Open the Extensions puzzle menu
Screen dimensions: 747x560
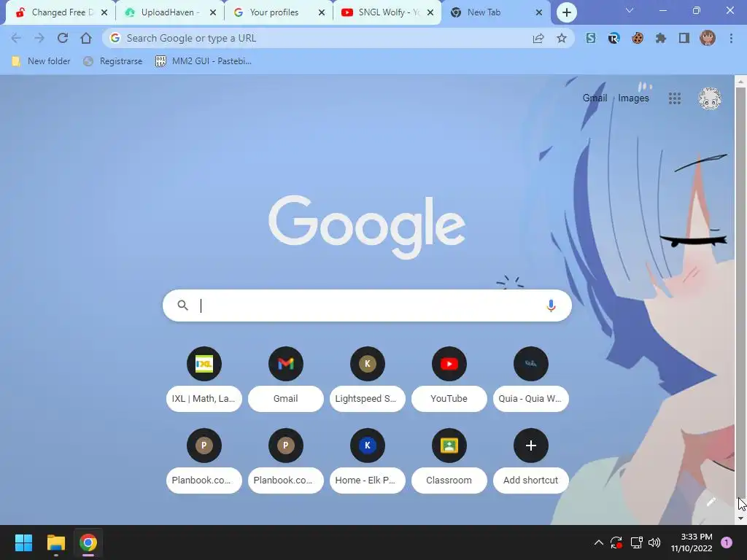[661, 38]
